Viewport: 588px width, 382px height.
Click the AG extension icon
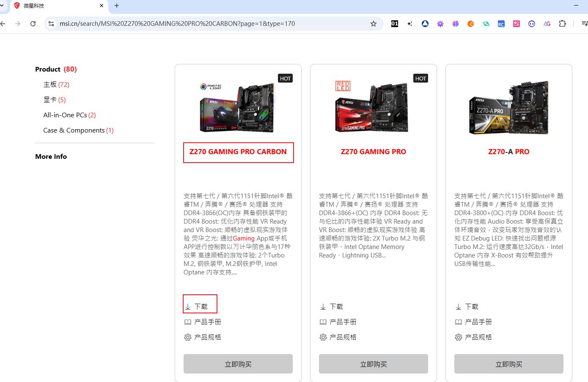547,24
